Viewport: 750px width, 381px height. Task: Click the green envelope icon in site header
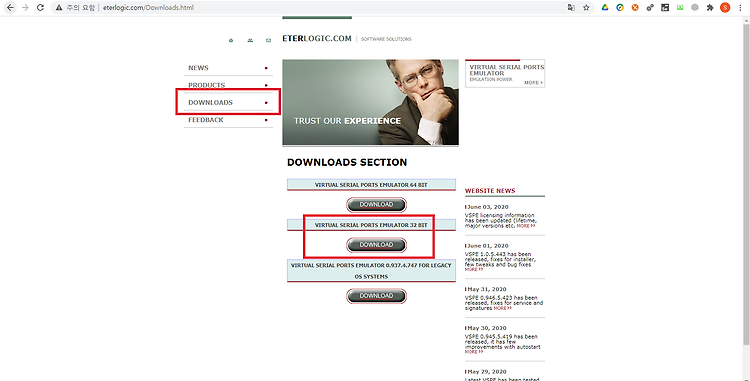(268, 40)
